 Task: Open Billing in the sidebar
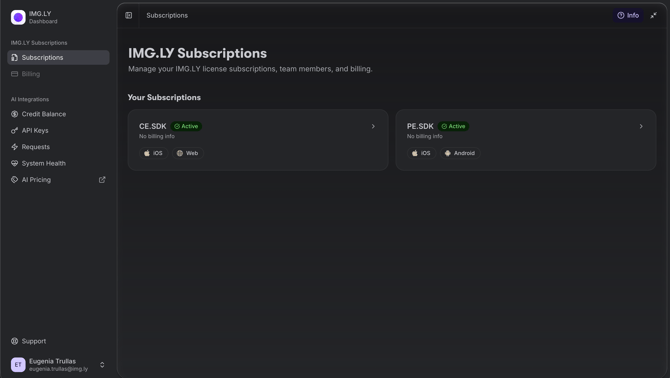pos(58,74)
